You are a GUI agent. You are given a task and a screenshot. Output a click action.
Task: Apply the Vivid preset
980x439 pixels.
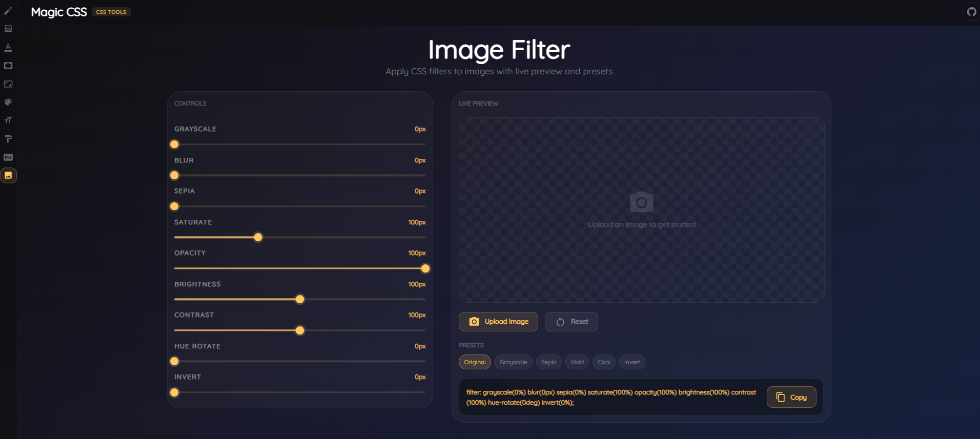click(577, 362)
